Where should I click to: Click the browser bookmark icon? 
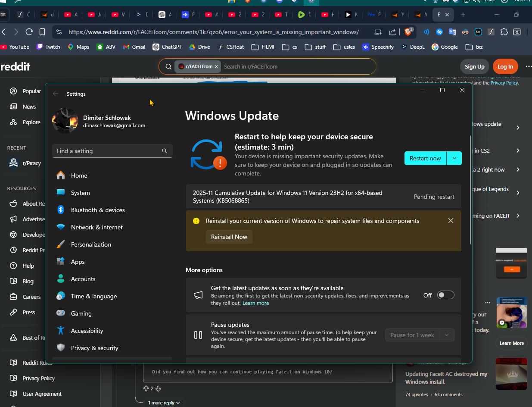(42, 32)
